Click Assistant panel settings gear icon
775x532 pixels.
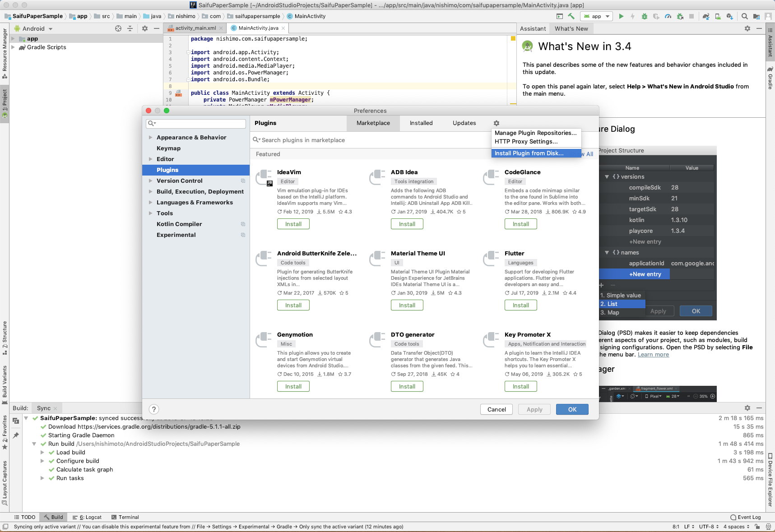[747, 28]
